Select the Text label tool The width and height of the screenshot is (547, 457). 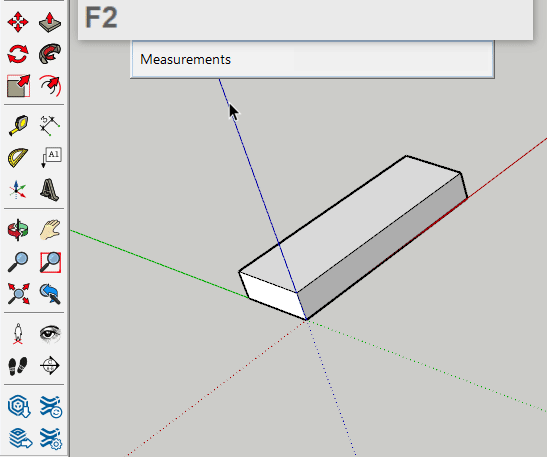tap(51, 157)
